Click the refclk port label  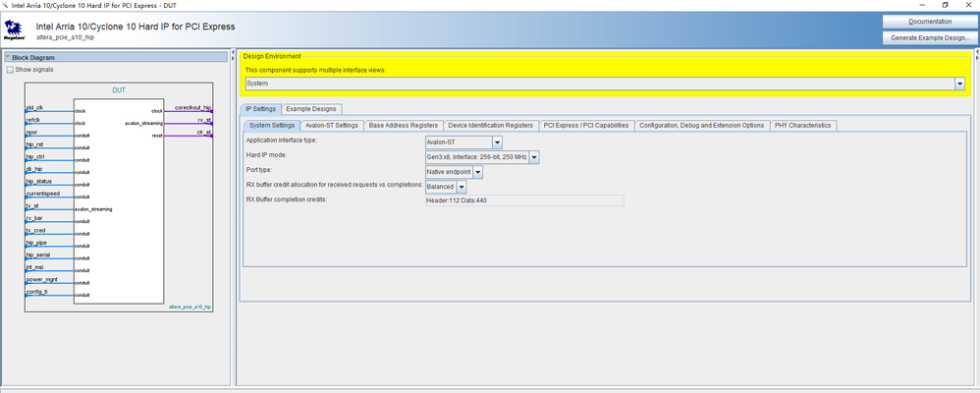[32, 120]
